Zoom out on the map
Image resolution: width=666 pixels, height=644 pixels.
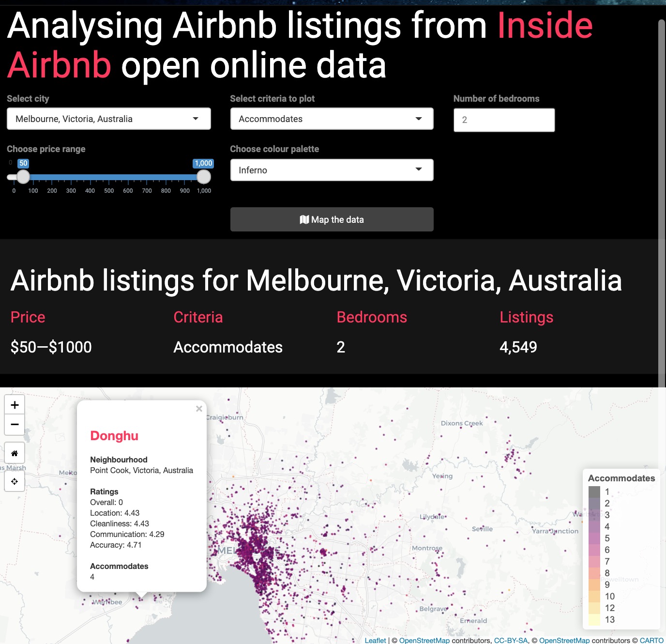click(x=15, y=425)
